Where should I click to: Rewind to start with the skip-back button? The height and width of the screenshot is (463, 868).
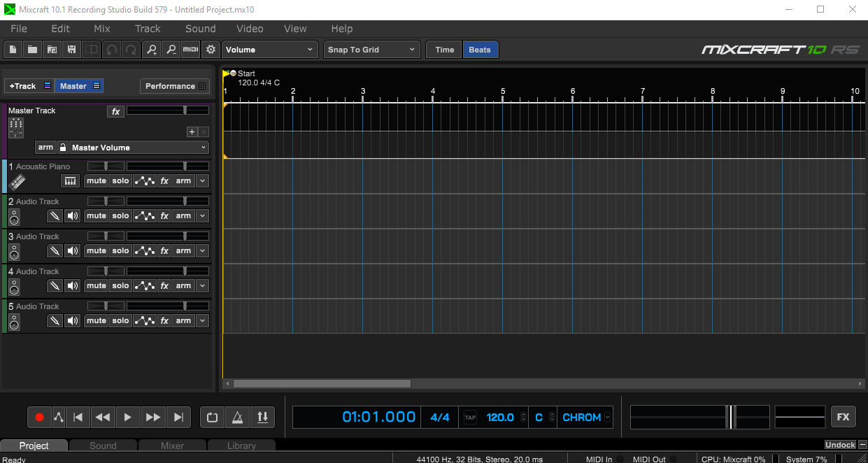78,418
